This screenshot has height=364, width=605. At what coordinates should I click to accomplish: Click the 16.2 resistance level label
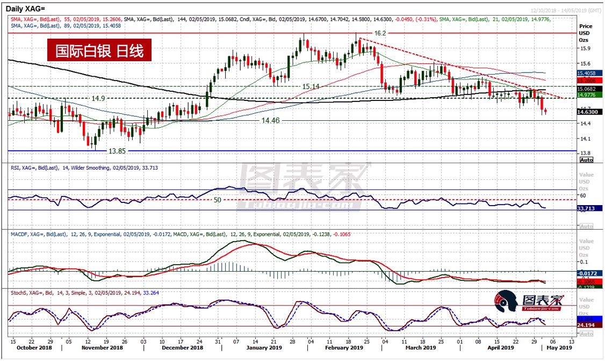point(380,33)
